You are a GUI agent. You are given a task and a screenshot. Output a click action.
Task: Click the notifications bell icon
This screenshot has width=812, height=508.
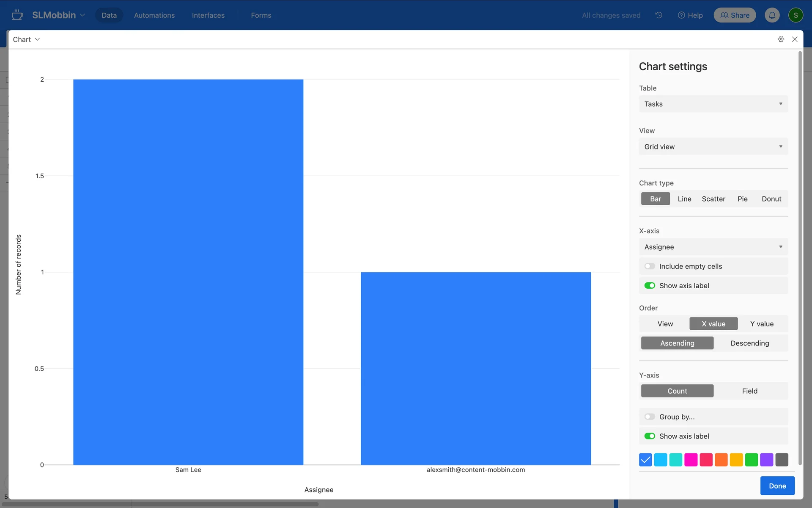coord(772,15)
